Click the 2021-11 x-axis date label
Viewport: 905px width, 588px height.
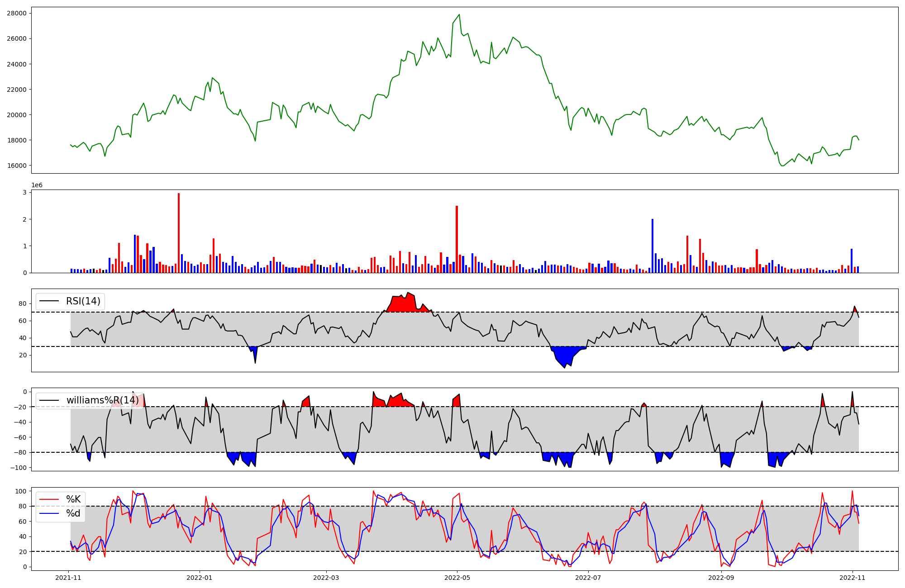tap(68, 578)
